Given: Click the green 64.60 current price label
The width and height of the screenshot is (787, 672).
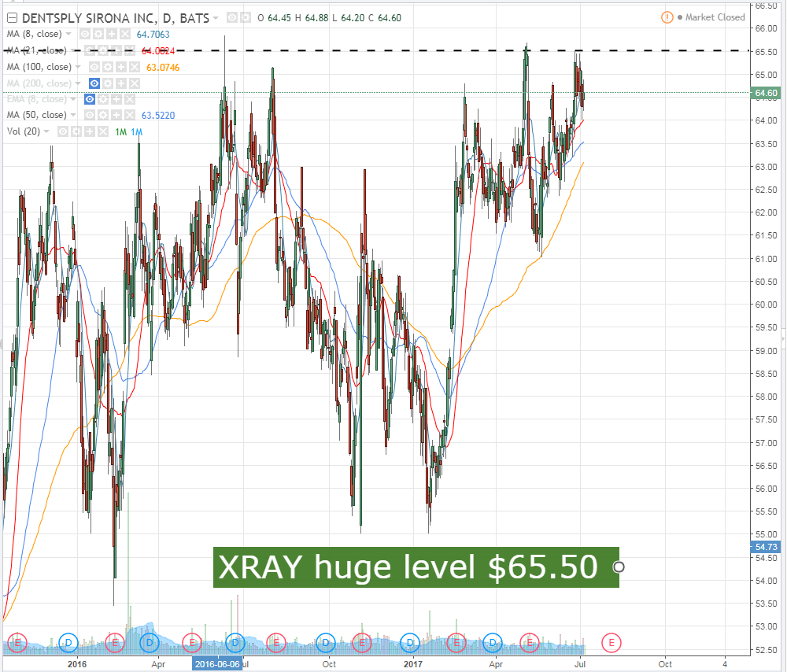Looking at the screenshot, I should coord(766,93).
